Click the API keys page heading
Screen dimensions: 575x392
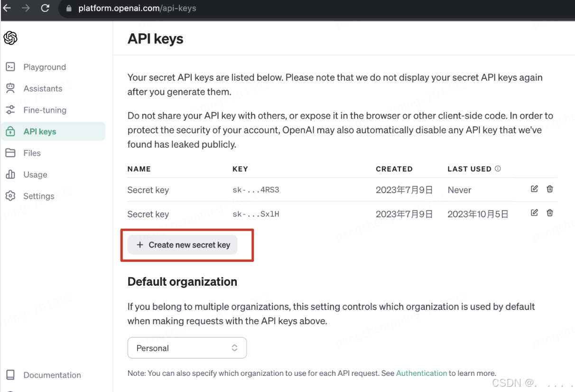pyautogui.click(x=155, y=39)
